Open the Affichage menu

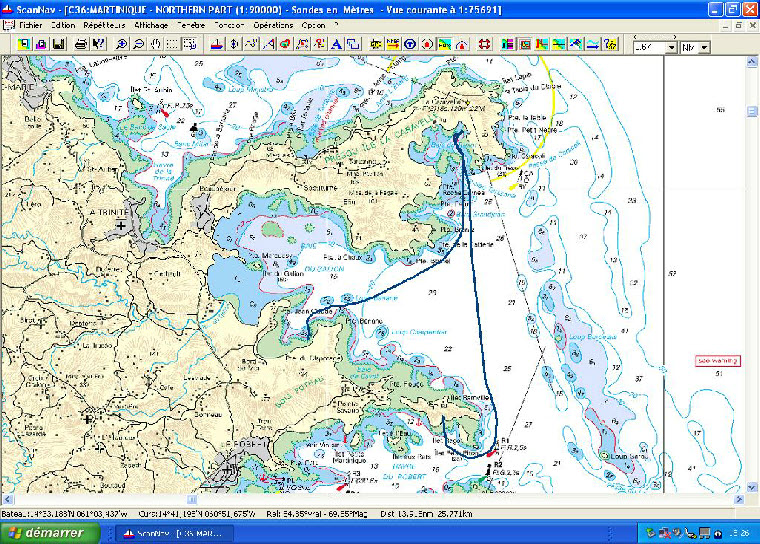coord(151,24)
